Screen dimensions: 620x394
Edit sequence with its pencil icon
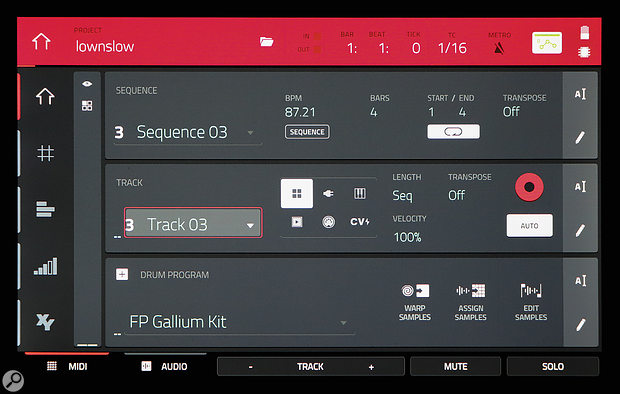(580, 138)
